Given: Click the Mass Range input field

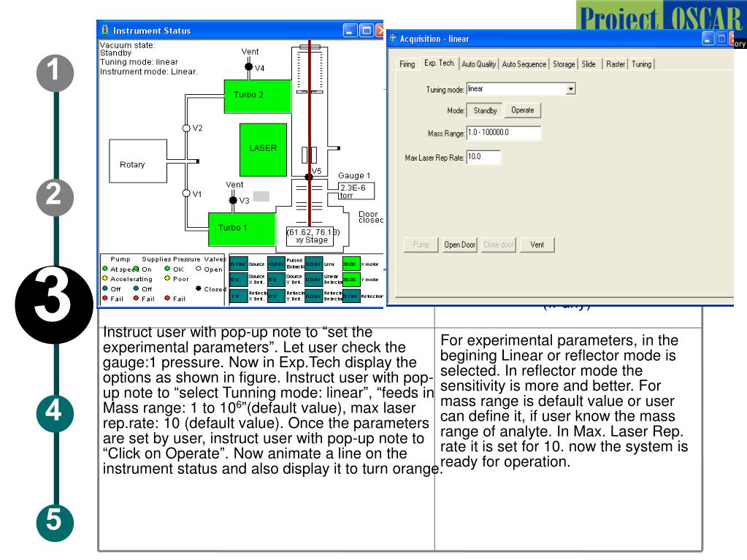Looking at the screenshot, I should tap(504, 133).
